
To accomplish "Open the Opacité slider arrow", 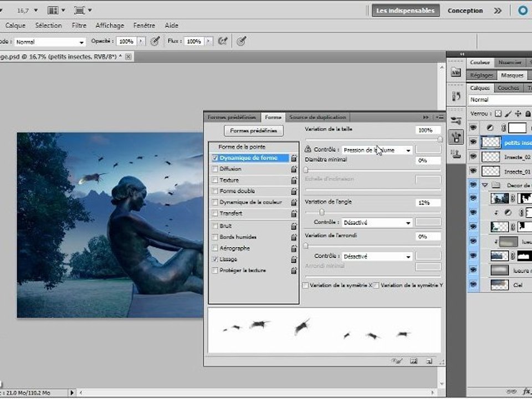I will click(x=141, y=42).
